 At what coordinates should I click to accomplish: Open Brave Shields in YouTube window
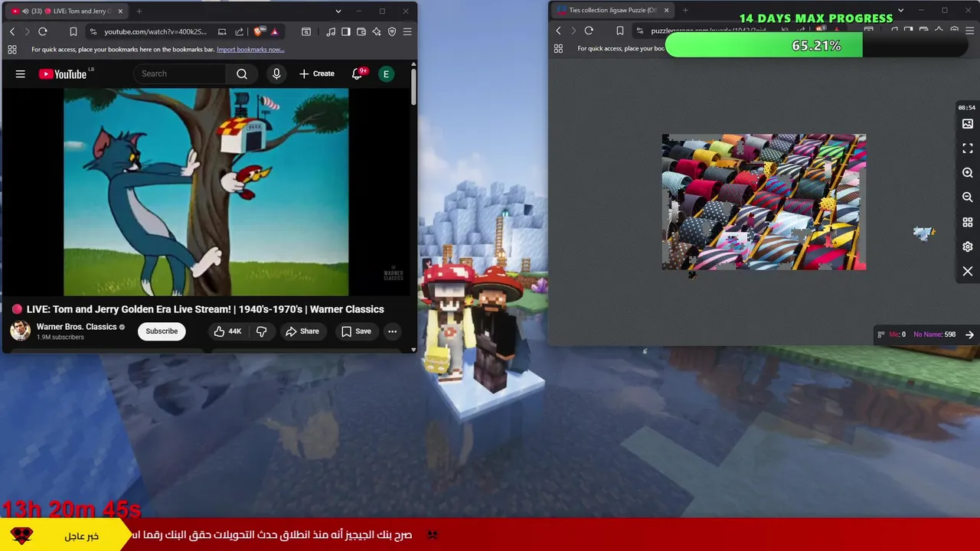[259, 31]
